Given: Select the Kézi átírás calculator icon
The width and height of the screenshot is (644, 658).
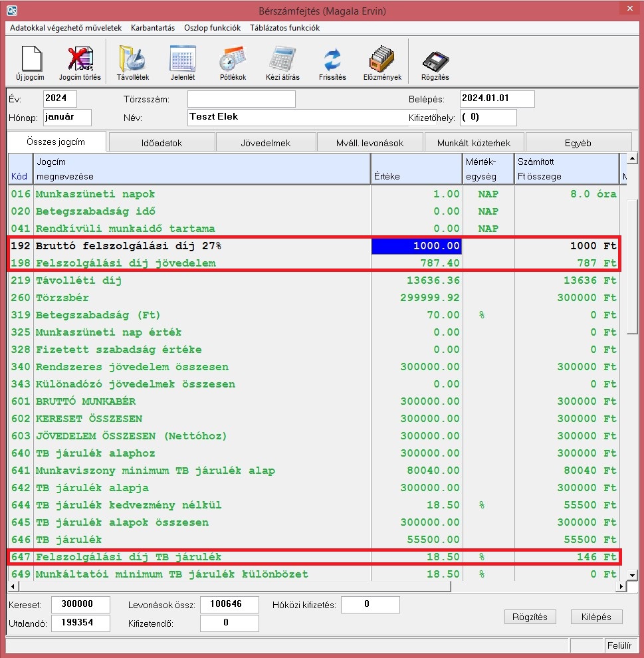Looking at the screenshot, I should click(282, 59).
